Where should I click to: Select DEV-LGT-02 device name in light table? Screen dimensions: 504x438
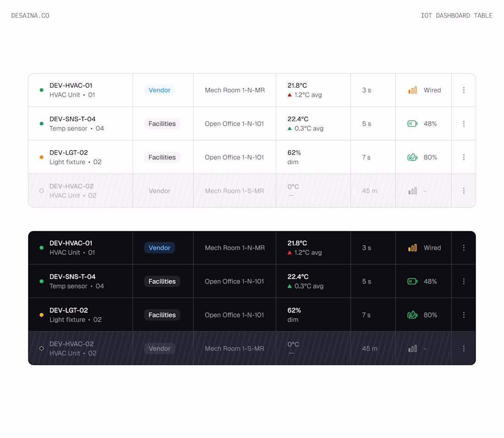pyautogui.click(x=68, y=153)
